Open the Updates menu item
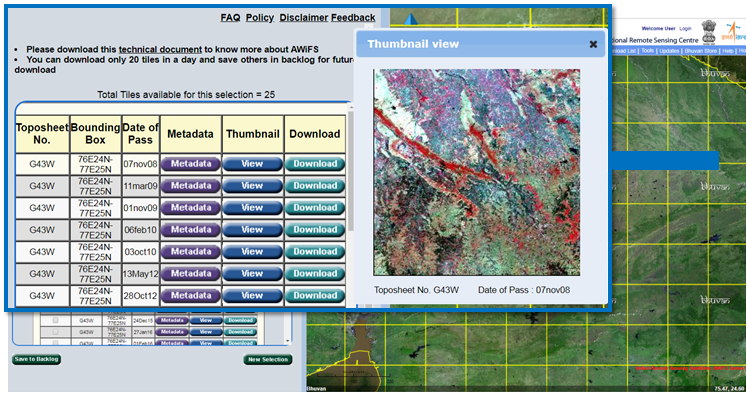This screenshot has width=747, height=393. (669, 50)
